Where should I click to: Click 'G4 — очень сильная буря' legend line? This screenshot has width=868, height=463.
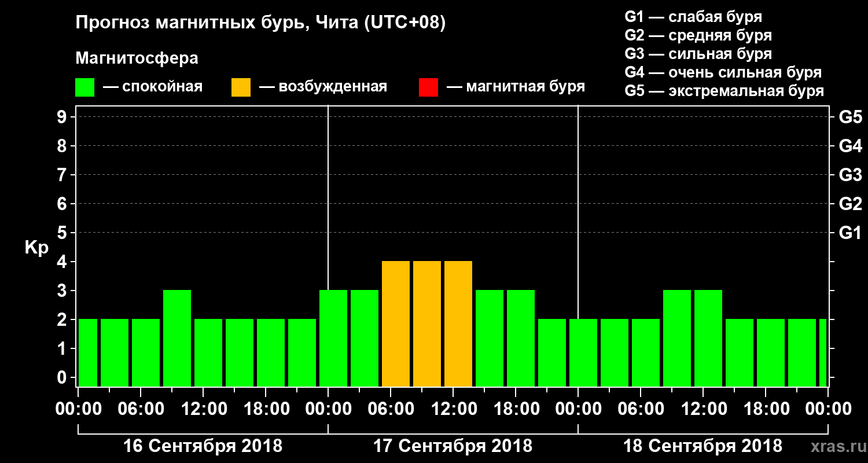tap(723, 72)
